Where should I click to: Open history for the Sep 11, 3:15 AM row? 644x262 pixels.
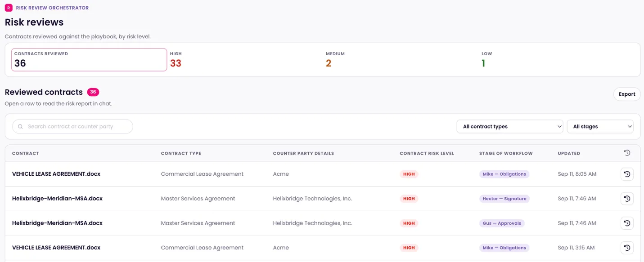click(627, 248)
